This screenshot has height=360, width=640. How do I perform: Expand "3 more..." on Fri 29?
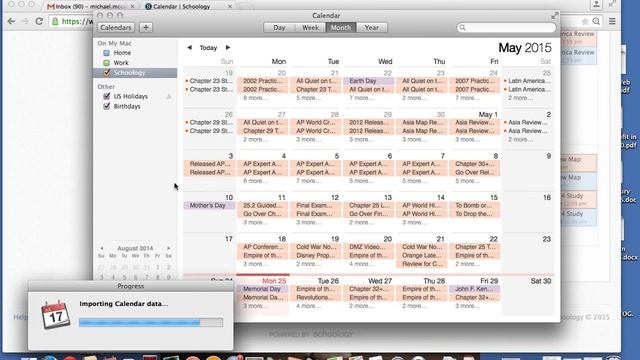click(x=468, y=306)
